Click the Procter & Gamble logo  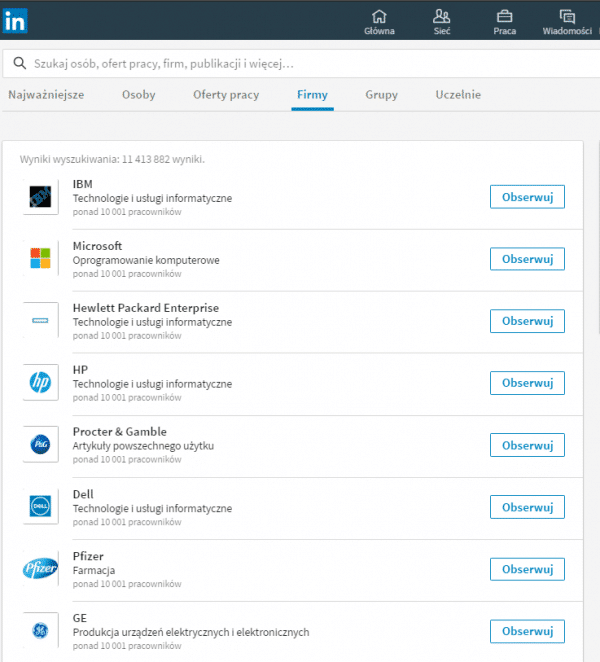41,444
